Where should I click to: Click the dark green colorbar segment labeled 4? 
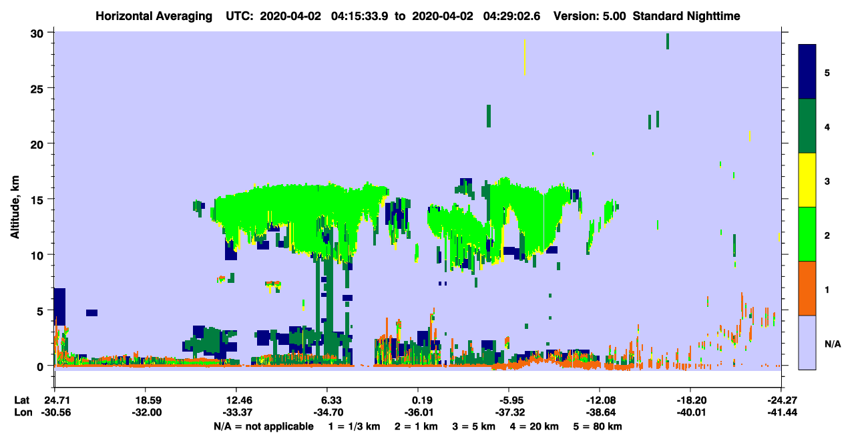point(807,126)
